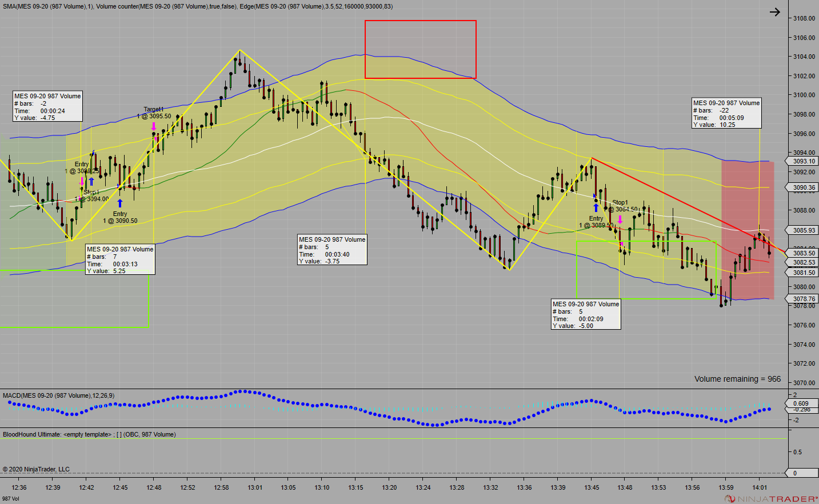Screen dimensions: 819x504
Task: Select ruler box with Y value -5.00
Action: [x=586, y=314]
